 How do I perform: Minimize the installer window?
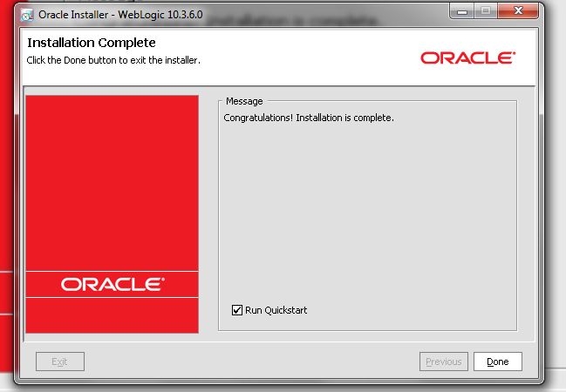[462, 10]
